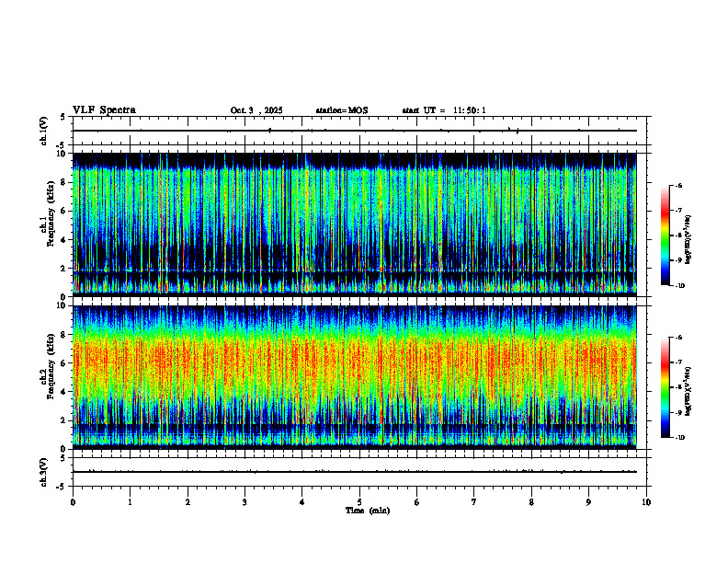
Task: Click the "-7" label on ch.2 color bar
Action: (677, 362)
